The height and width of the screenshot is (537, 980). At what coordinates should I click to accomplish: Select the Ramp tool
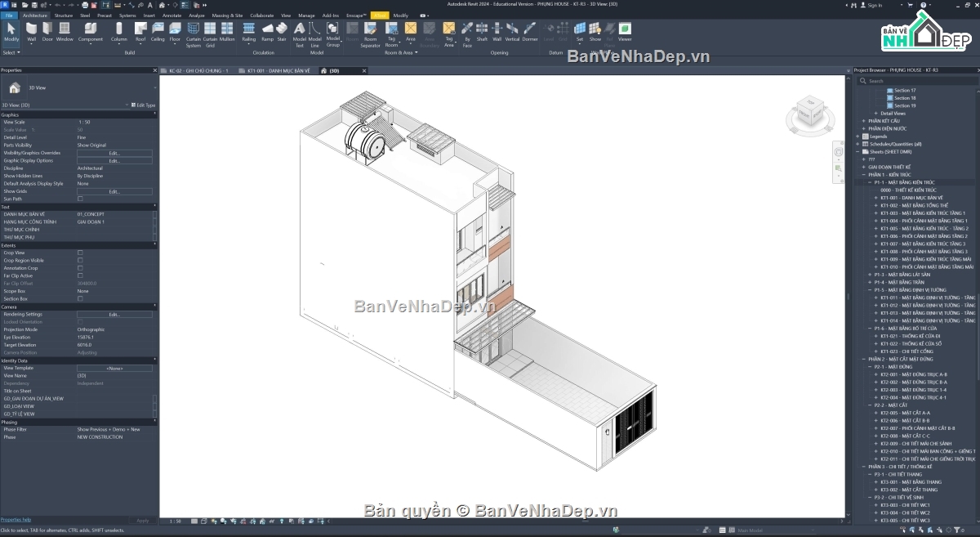point(267,32)
